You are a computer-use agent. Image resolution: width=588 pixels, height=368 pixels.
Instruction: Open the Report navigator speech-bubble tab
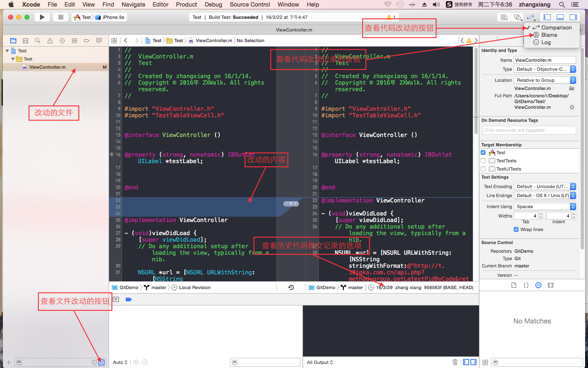[x=99, y=40]
